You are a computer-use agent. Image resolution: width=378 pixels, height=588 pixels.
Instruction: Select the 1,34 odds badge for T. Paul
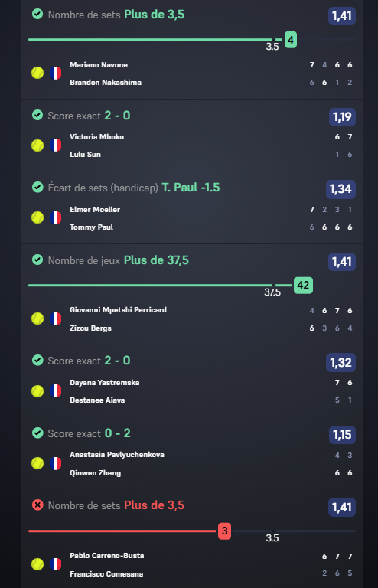click(341, 189)
